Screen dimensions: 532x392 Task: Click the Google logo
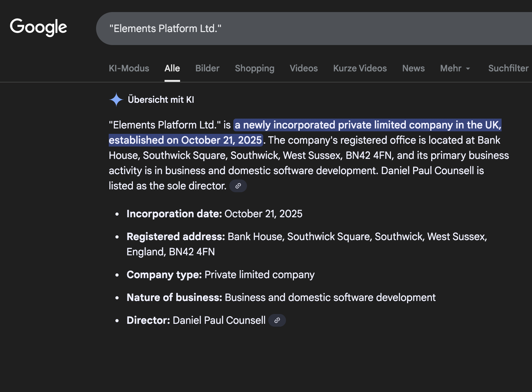pos(38,27)
